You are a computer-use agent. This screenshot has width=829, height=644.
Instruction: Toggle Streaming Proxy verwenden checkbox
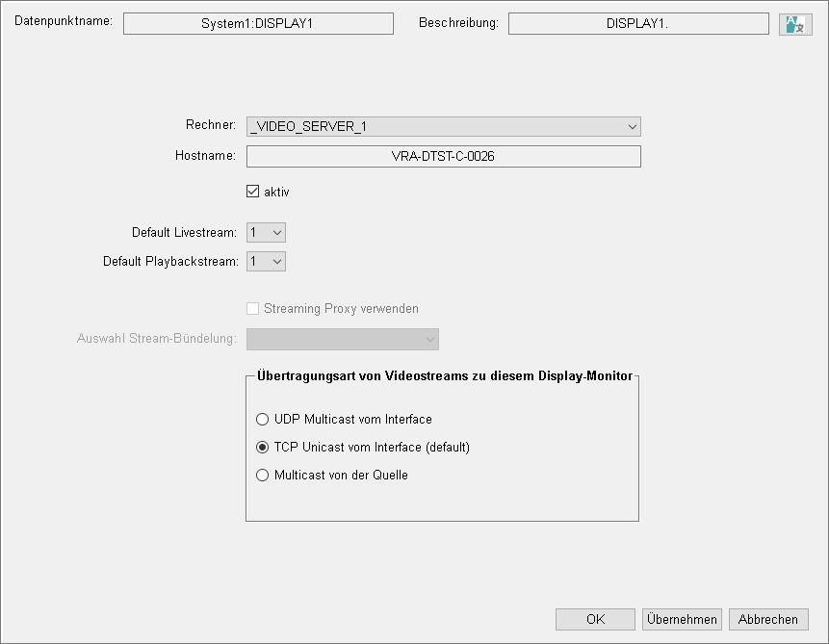pyautogui.click(x=252, y=308)
